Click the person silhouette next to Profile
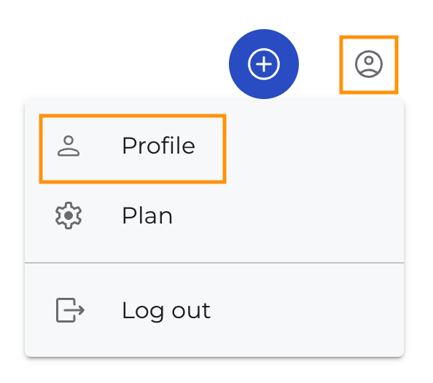Image resolution: width=433 pixels, height=383 pixels. (69, 146)
